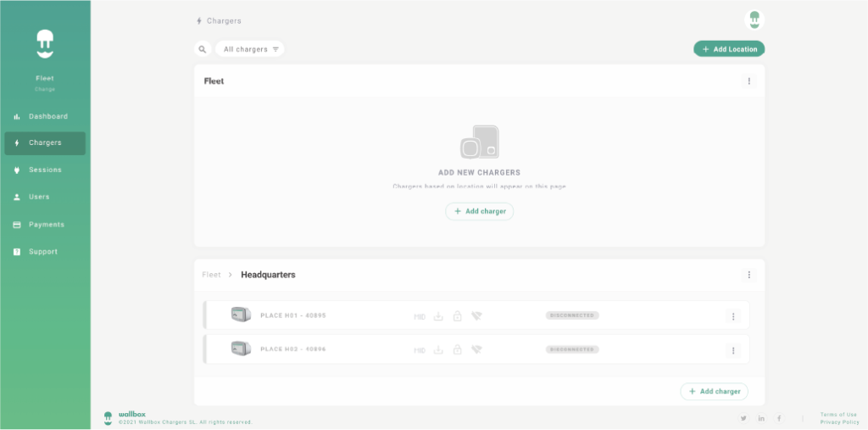Image resolution: width=868 pixels, height=430 pixels.
Task: Click the Add Location button
Action: (729, 49)
